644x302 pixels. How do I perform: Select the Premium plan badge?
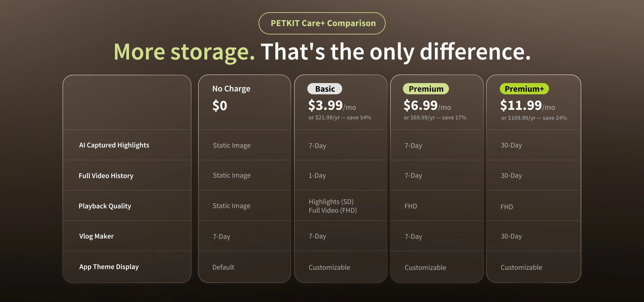[426, 89]
